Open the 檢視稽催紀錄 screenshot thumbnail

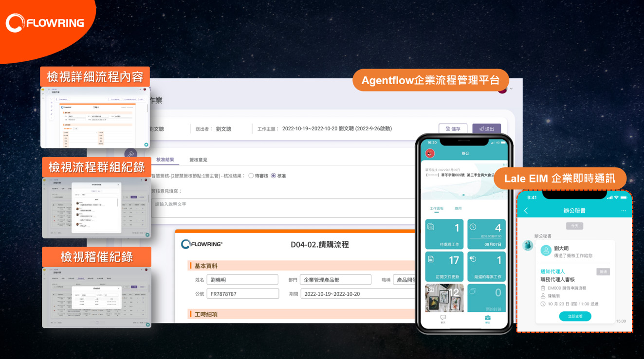[x=96, y=297]
